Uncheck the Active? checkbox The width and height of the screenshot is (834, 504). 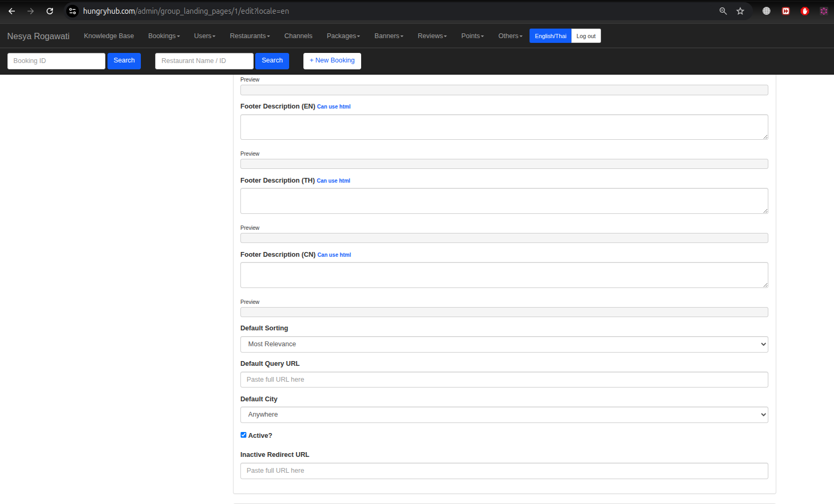coord(244,435)
